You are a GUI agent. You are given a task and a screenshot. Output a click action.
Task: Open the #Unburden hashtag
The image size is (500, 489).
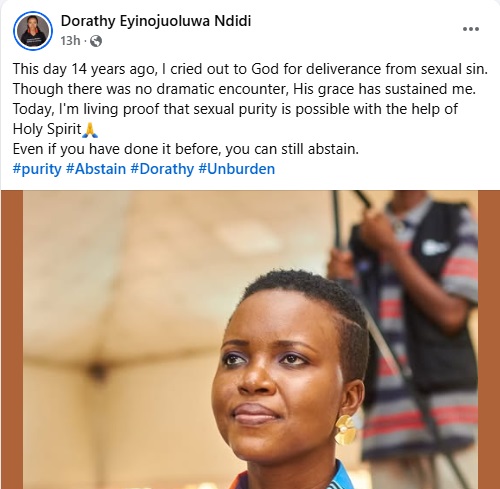237,169
